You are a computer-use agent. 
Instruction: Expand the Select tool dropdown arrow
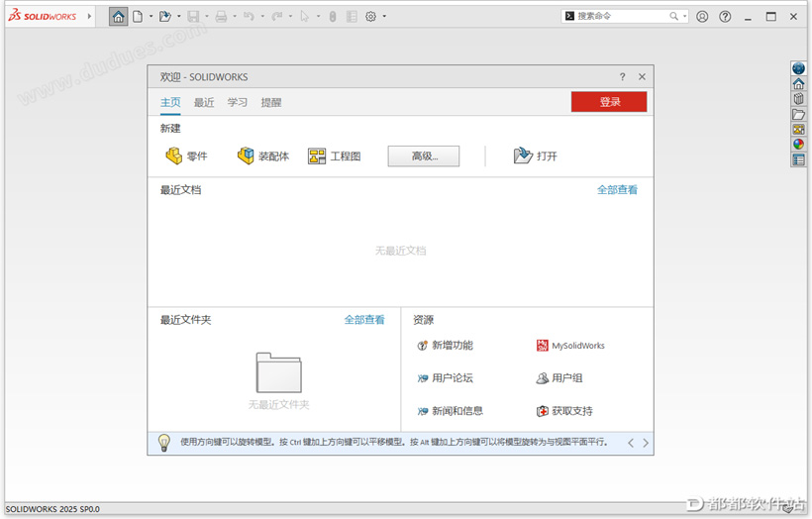click(318, 17)
